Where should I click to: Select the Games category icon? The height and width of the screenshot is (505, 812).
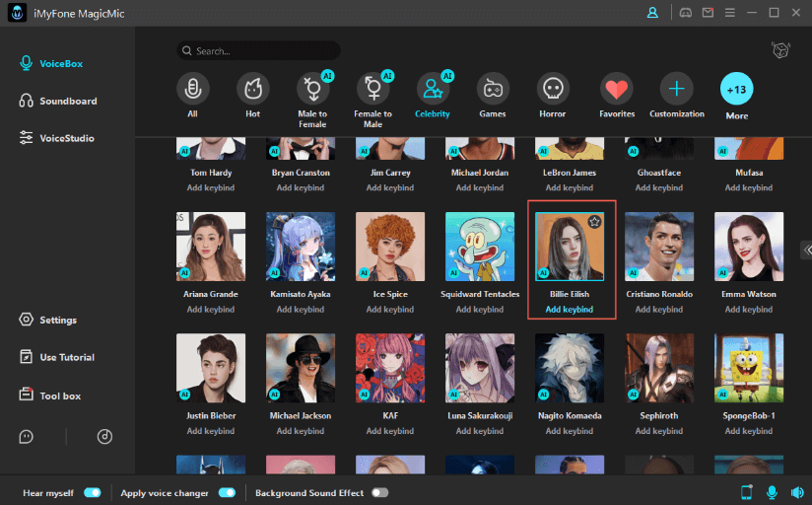pyautogui.click(x=493, y=89)
